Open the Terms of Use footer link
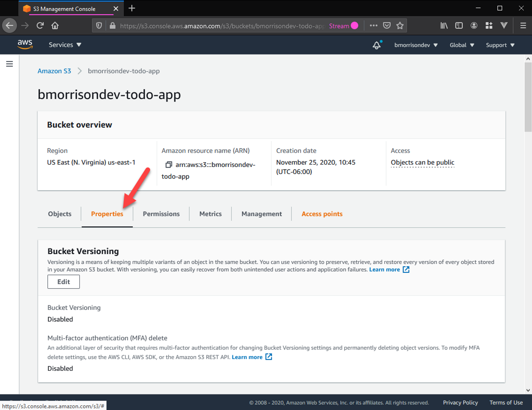This screenshot has height=410, width=532. tap(506, 403)
